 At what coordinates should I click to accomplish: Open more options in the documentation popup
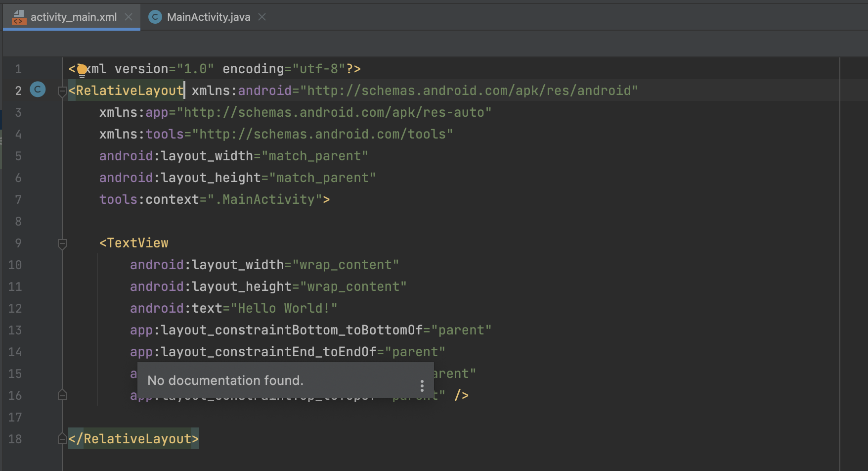click(x=422, y=385)
